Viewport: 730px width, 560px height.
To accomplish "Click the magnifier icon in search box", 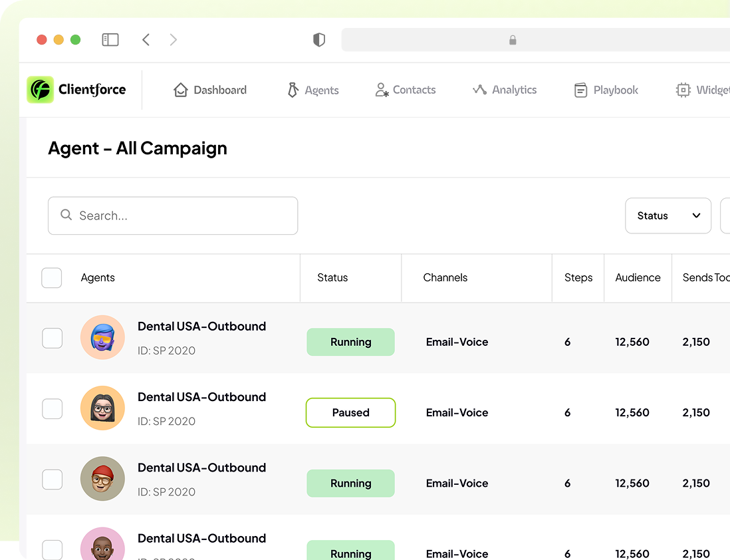I will click(66, 215).
